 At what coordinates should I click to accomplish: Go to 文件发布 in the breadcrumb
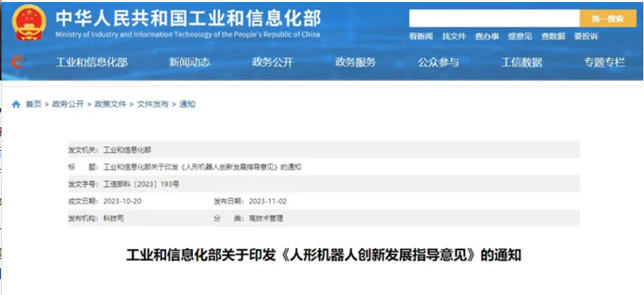(x=153, y=105)
